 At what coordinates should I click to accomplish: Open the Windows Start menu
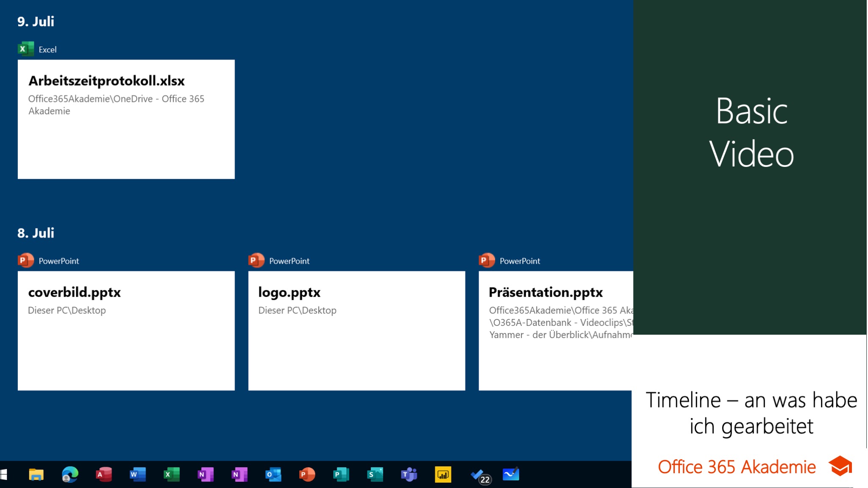coord(3,474)
